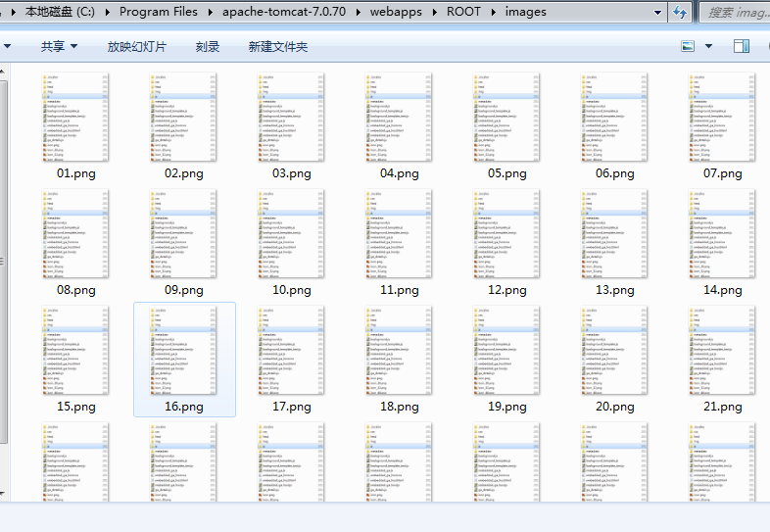Select the 18.png thumbnail
Screen dimensions: 770x532
tap(399, 350)
